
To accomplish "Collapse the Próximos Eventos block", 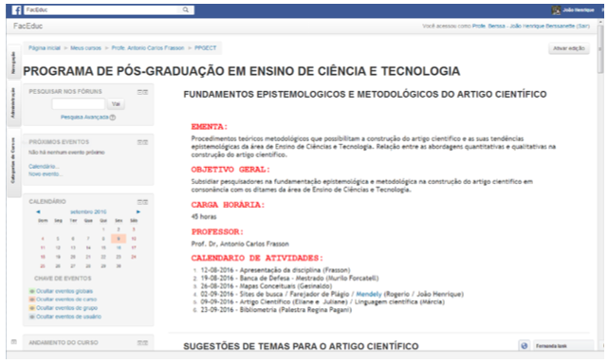I will 140,142.
